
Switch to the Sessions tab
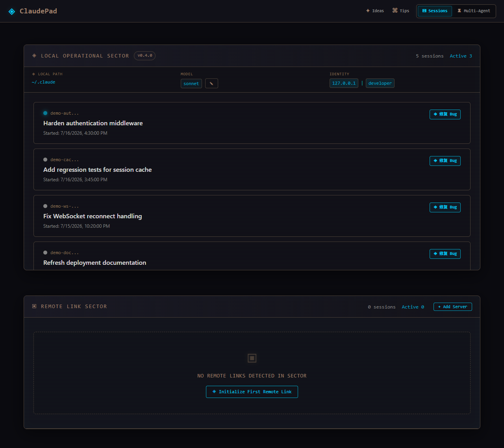(x=435, y=11)
